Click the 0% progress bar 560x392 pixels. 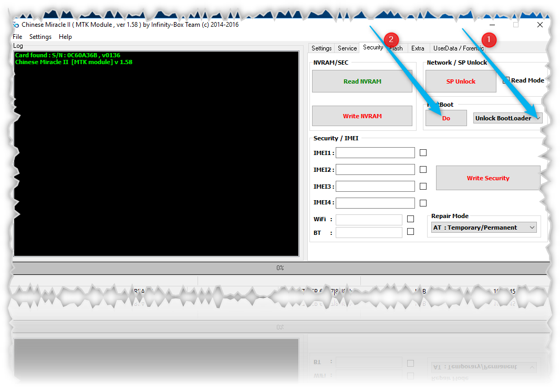tap(281, 267)
